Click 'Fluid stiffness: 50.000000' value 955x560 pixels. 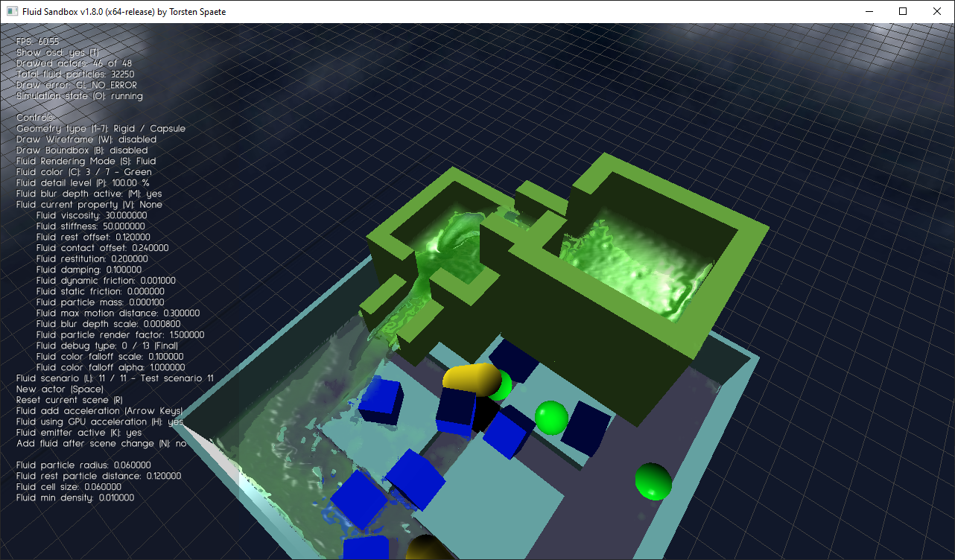[x=90, y=226]
